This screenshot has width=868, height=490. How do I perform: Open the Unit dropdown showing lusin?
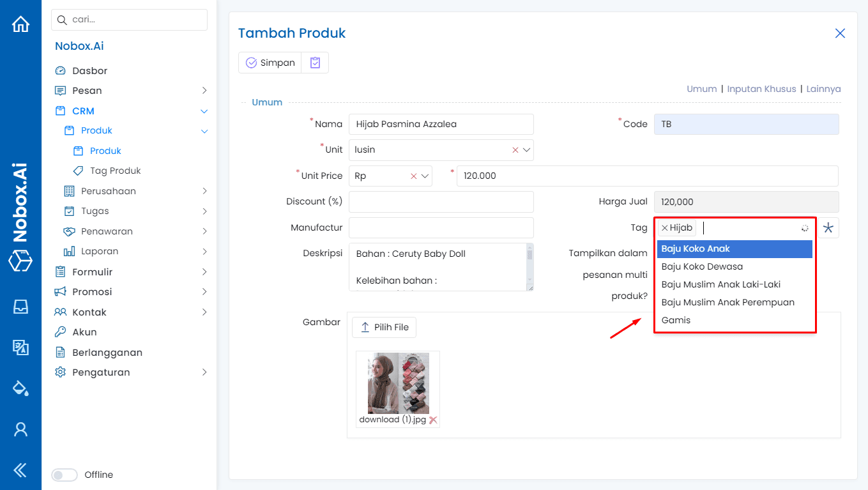pos(526,149)
